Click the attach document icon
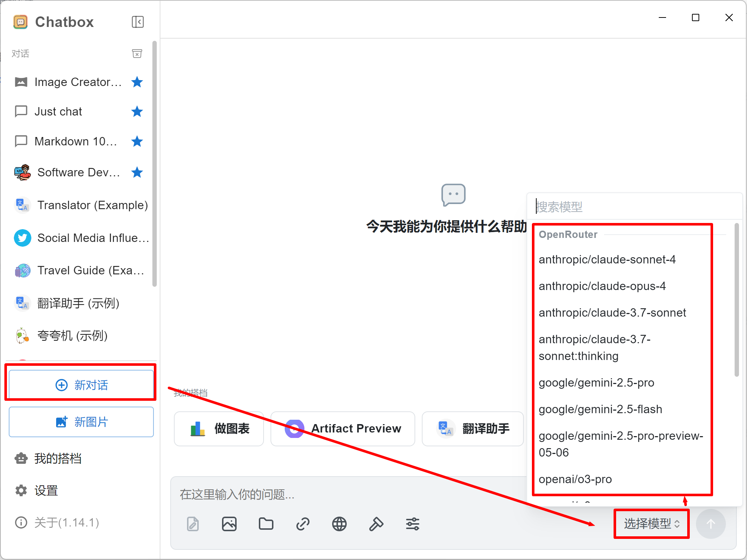 (193, 524)
